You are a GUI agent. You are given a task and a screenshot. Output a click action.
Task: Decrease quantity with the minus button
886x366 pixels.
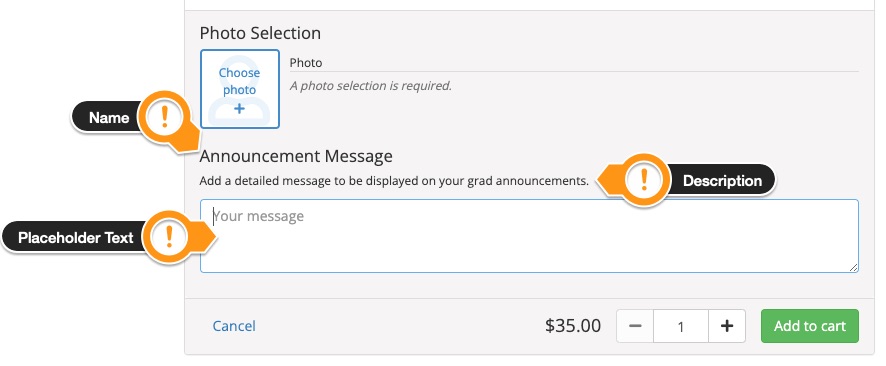coord(635,326)
